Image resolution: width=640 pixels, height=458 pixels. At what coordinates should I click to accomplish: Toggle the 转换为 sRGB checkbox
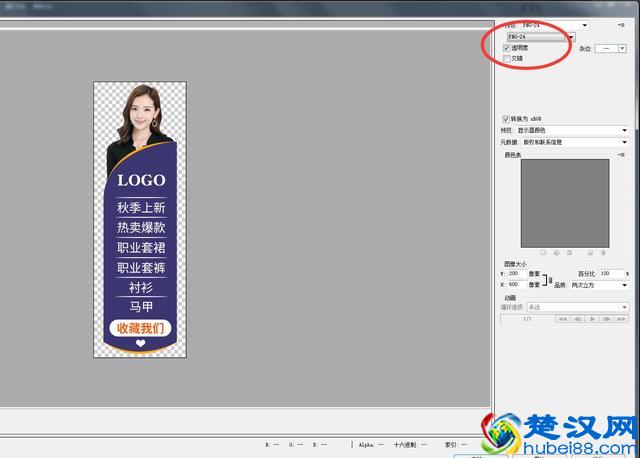(506, 118)
